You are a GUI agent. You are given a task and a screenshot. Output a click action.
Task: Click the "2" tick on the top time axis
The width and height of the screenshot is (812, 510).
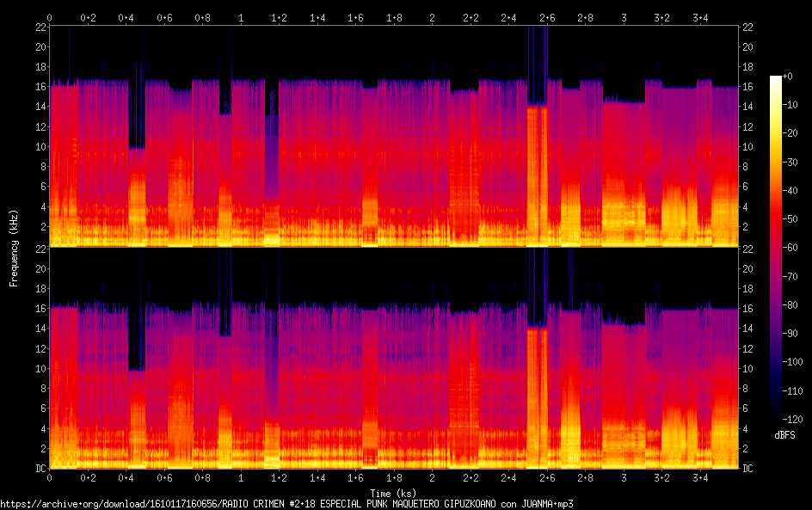433,18
